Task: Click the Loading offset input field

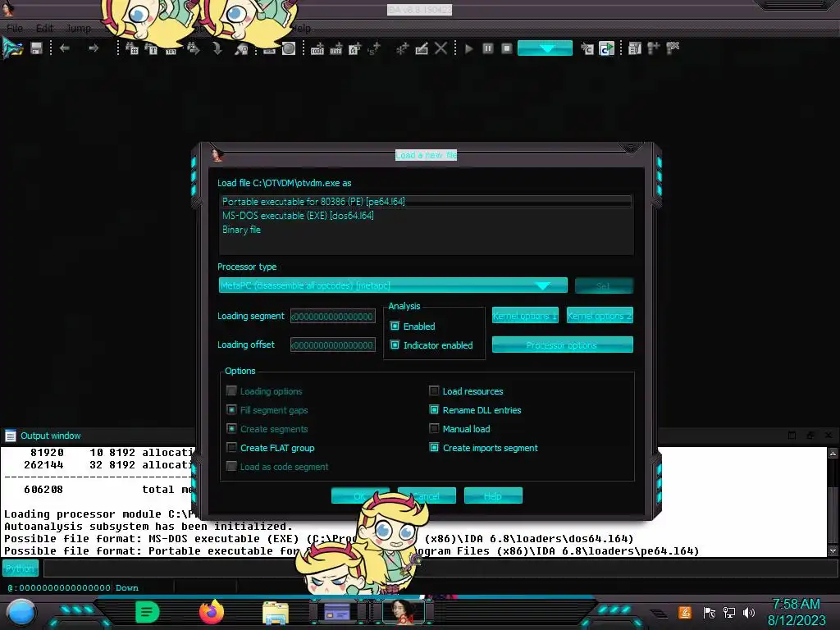Action: click(x=333, y=345)
